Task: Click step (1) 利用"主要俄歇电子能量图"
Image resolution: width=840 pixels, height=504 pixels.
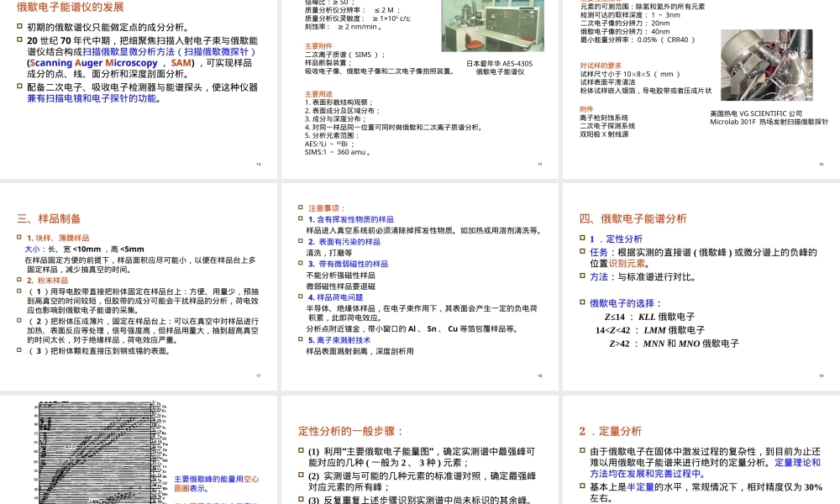Action: pos(422,457)
